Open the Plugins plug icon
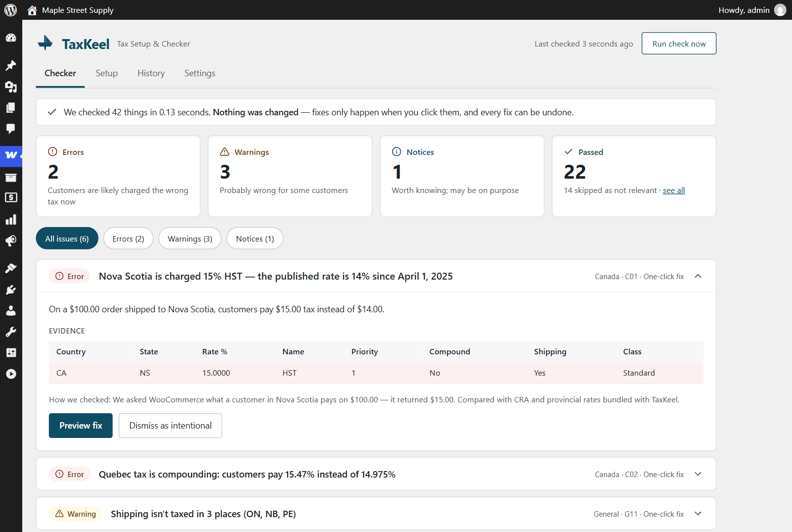 tap(11, 290)
